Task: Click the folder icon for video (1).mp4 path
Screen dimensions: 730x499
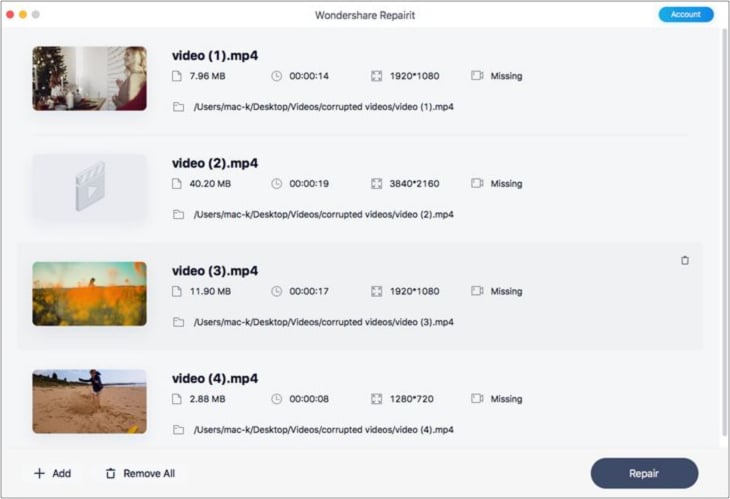Action: click(x=178, y=107)
